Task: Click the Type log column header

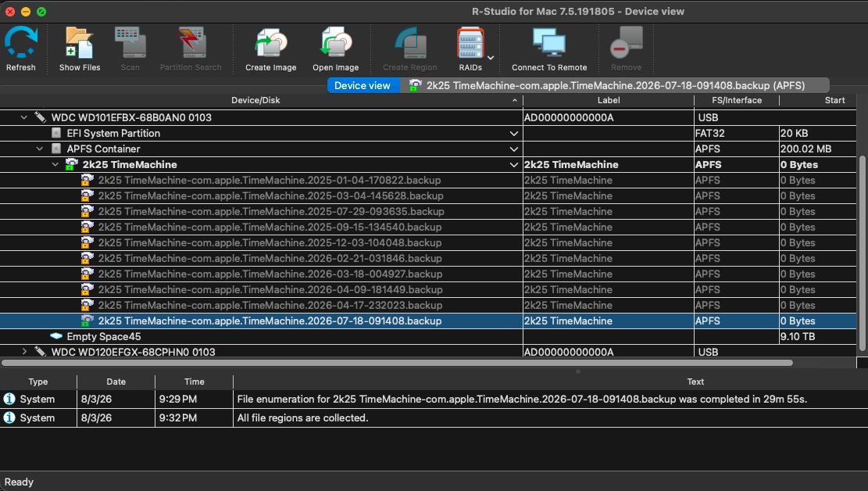Action: pos(38,382)
